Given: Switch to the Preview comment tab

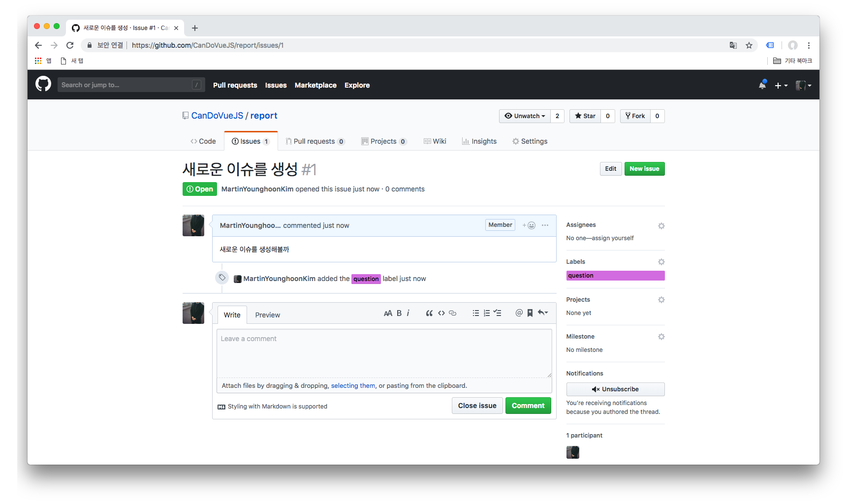Looking at the screenshot, I should (268, 315).
